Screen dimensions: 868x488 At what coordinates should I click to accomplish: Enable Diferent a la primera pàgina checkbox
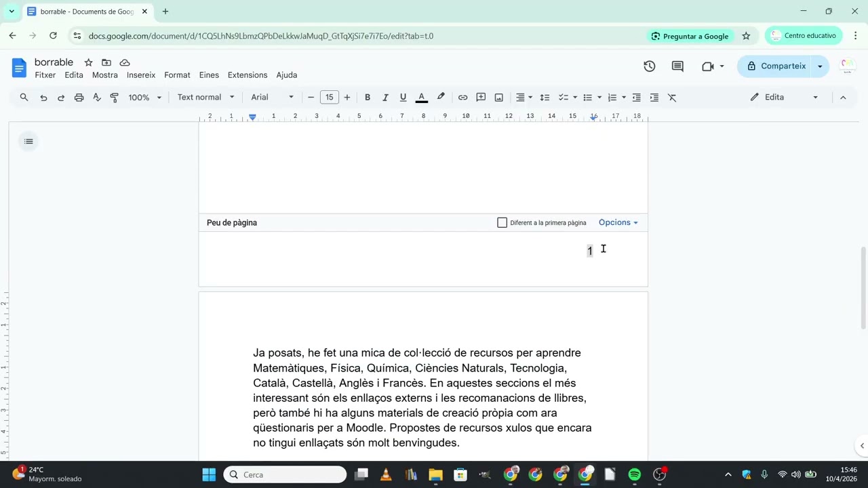502,222
